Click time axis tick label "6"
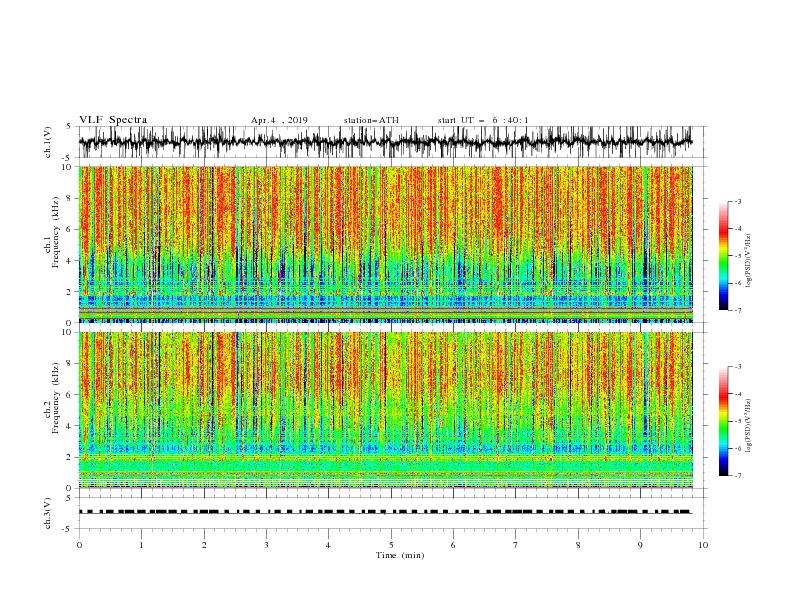Viewport: 792px width, 612px height. coord(453,545)
